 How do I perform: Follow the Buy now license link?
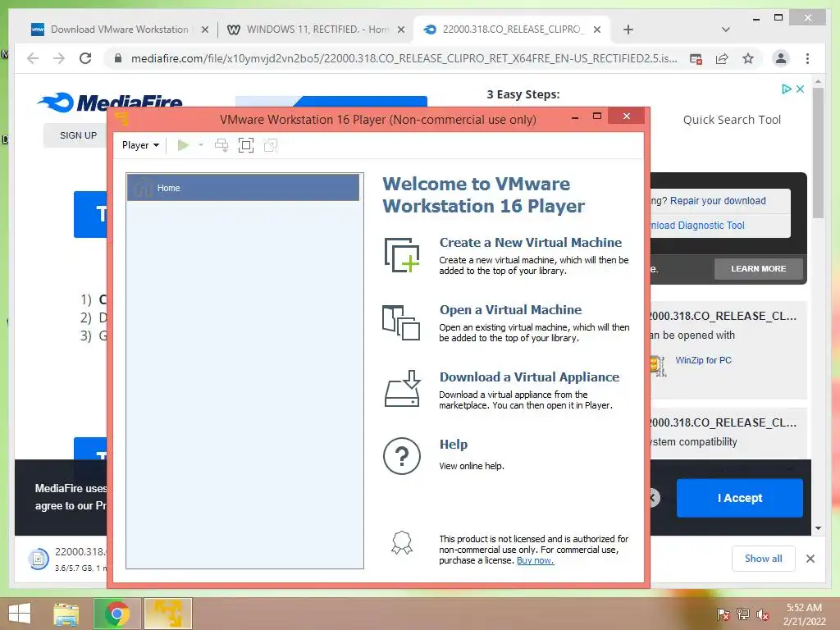(535, 560)
